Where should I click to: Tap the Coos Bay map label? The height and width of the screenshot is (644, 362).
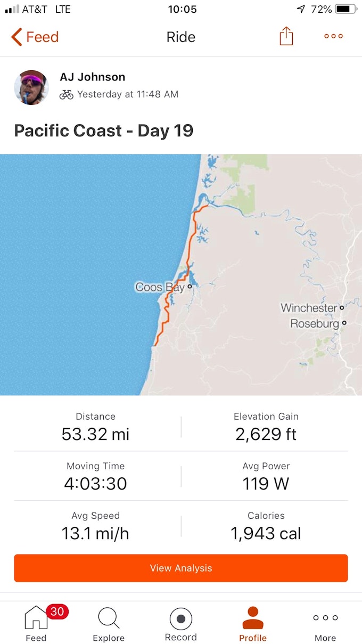tap(160, 287)
